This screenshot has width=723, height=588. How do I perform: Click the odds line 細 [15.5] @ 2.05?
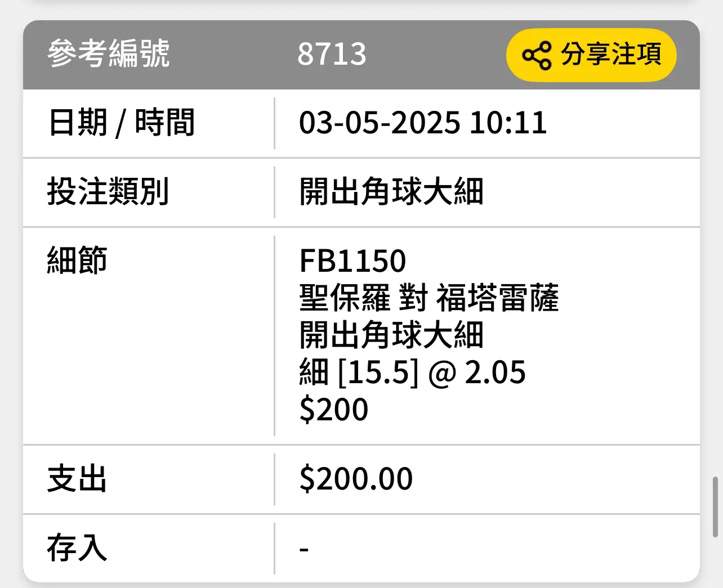(x=412, y=372)
